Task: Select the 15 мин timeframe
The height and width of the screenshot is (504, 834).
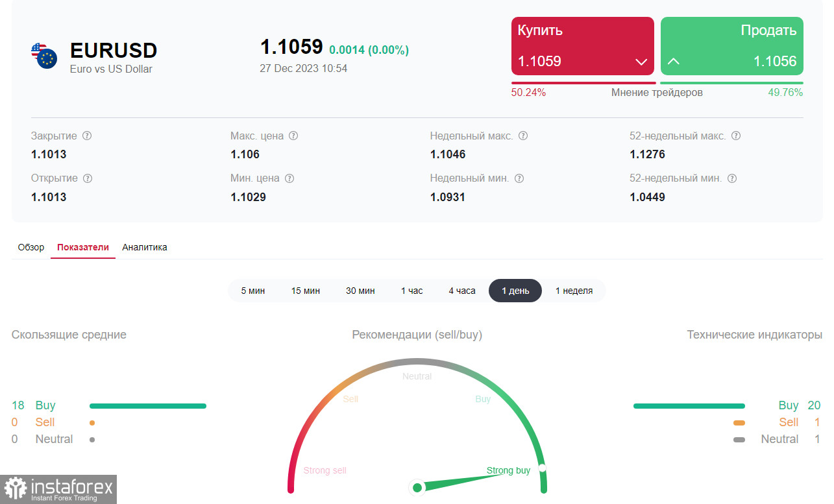Action: click(x=306, y=291)
